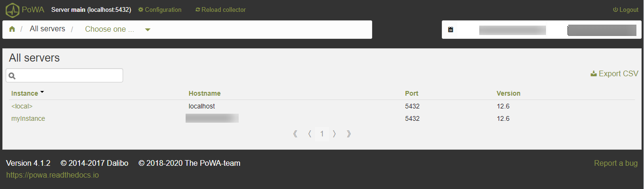644x189 pixels.
Task: Select Reload collector in top bar
Action: [221, 9]
